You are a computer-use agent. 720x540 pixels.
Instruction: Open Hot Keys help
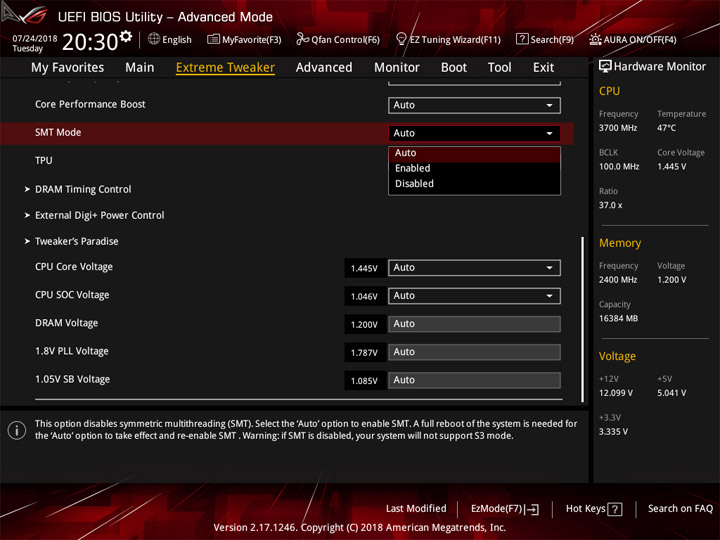click(594, 509)
